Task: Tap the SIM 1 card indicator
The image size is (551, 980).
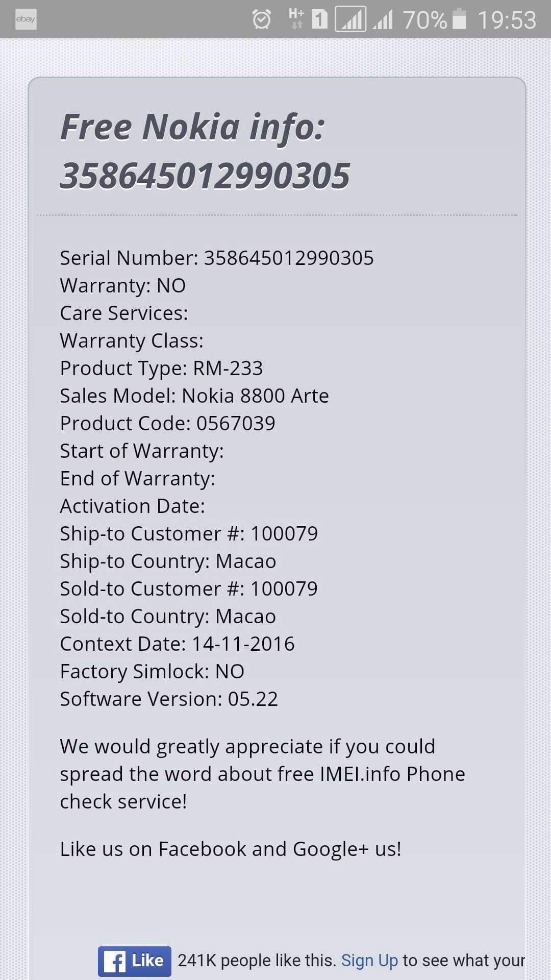Action: [319, 19]
